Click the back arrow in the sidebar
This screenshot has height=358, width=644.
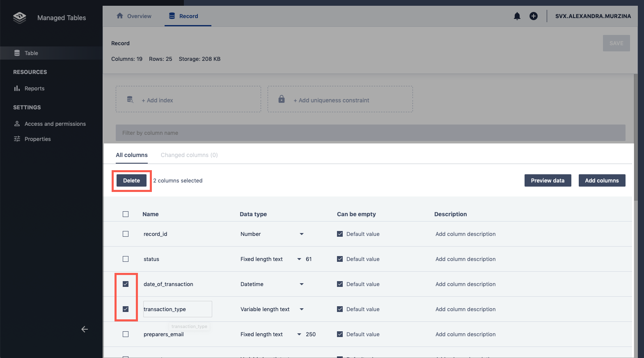(x=85, y=329)
